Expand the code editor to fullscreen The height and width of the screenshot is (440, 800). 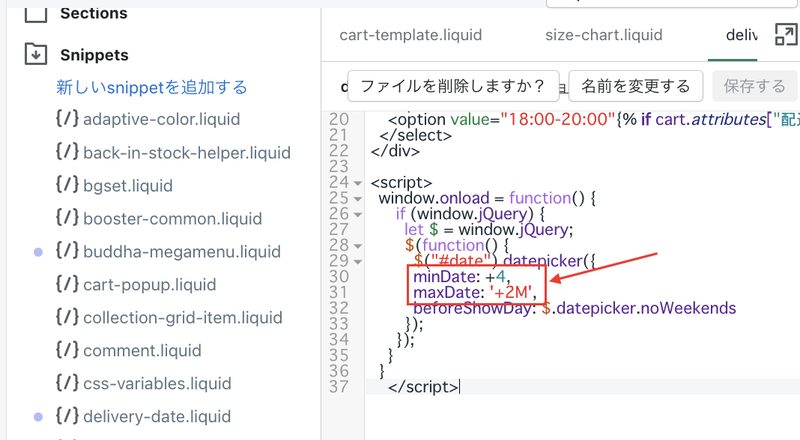[x=785, y=35]
